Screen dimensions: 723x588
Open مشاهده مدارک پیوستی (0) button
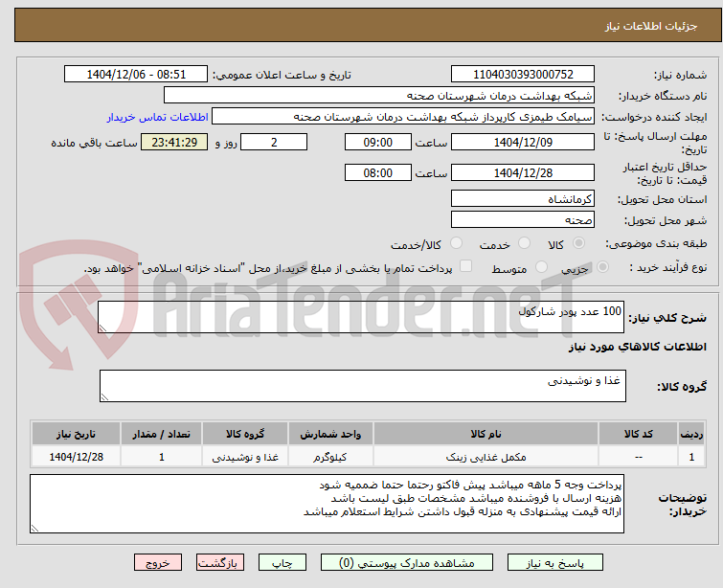(x=407, y=563)
